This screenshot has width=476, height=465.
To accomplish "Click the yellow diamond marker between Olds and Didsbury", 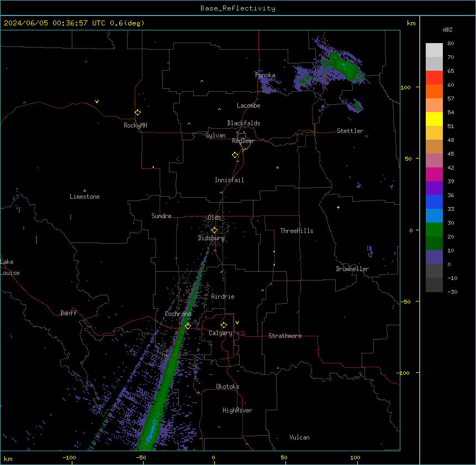I will 214,230.
